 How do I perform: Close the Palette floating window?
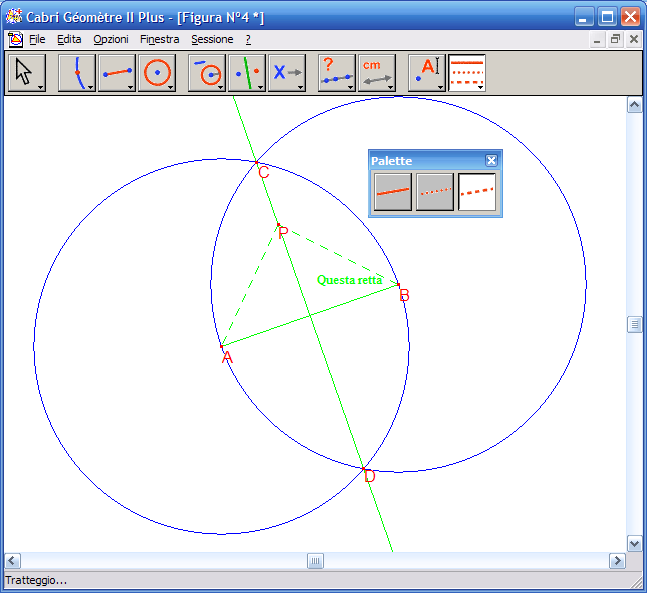(491, 161)
